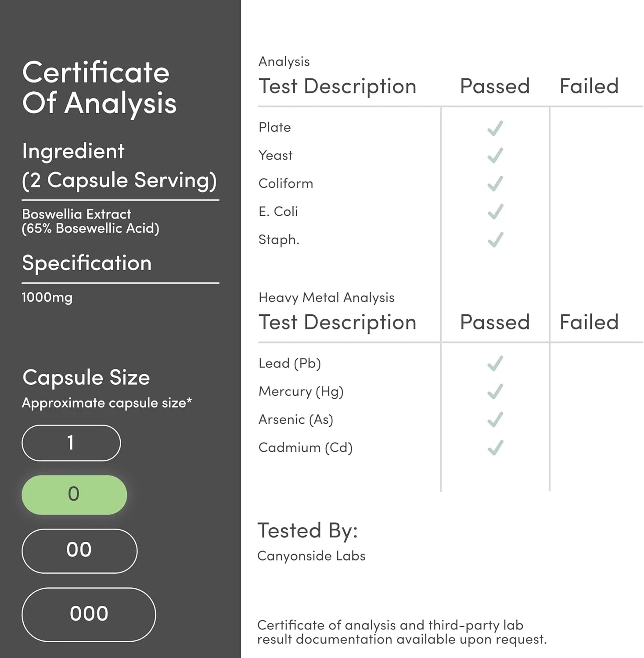Select the highlighted capsule size 0
This screenshot has width=644, height=658.
click(74, 494)
